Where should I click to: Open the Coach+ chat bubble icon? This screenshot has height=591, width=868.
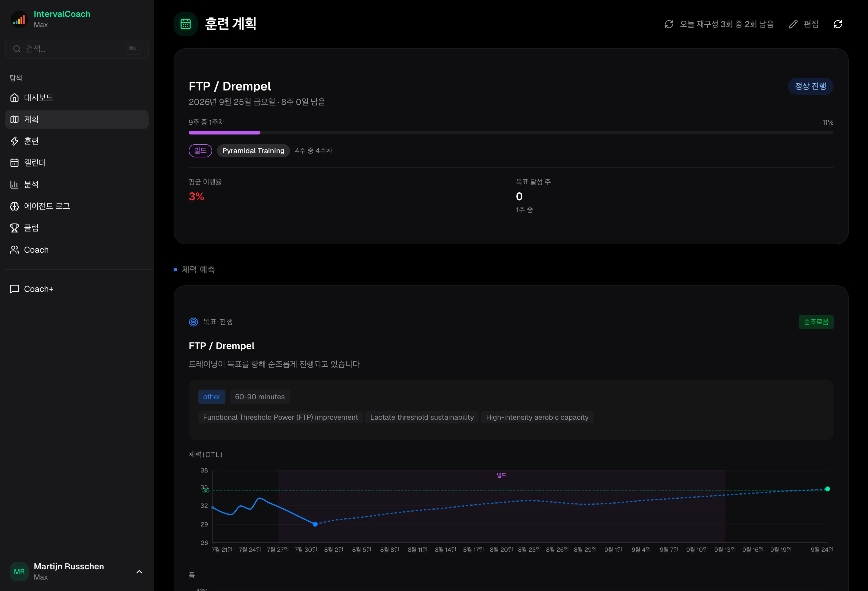click(14, 289)
